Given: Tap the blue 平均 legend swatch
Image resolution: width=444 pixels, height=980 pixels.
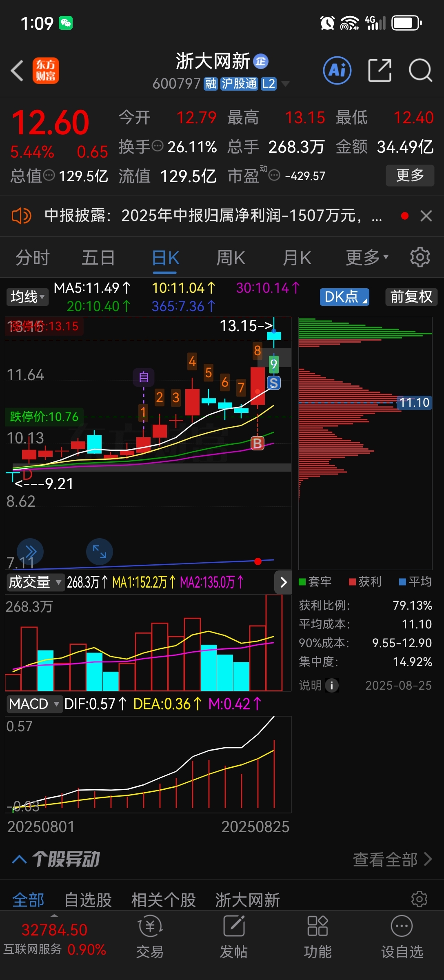Looking at the screenshot, I should pyautogui.click(x=403, y=582).
